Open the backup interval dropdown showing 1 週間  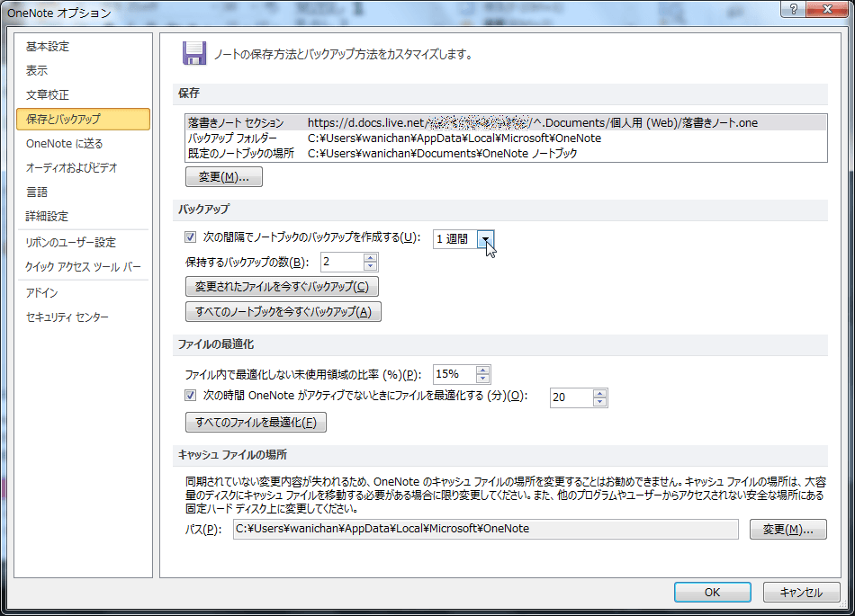click(x=485, y=238)
